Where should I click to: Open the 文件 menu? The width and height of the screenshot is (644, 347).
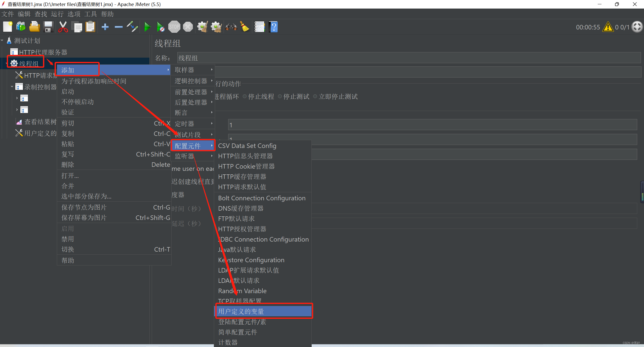point(8,14)
